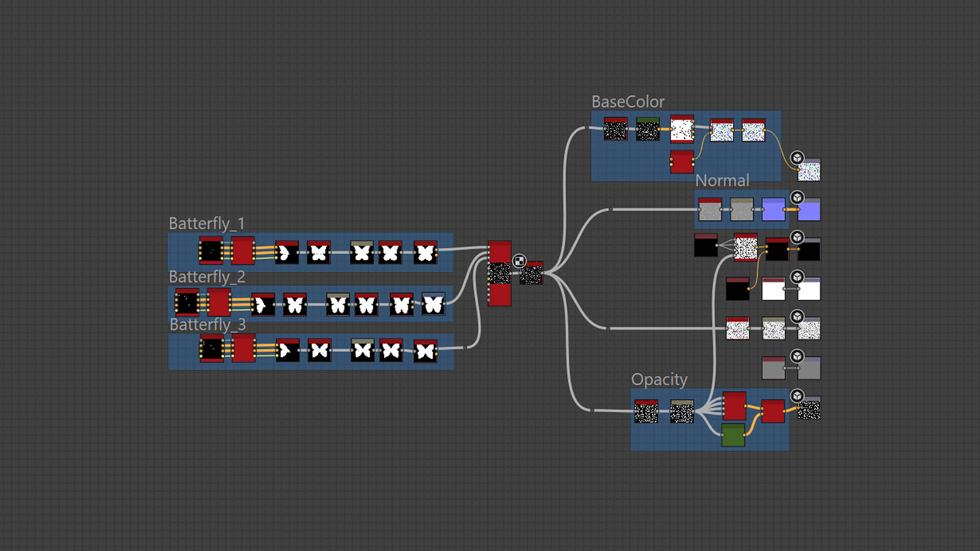980x551 pixels.
Task: Select the plain red node in BaseColor frame
Action: click(x=682, y=161)
